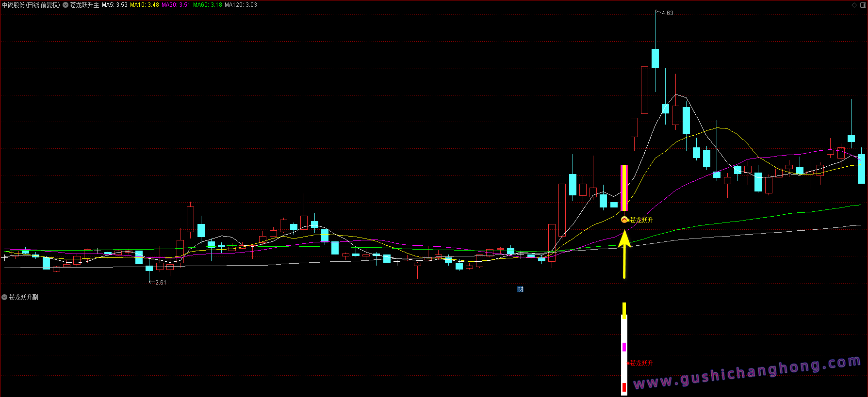Viewport: 868px width, 397px height.
Task: Click the 4.63 high price marker
Action: (x=667, y=13)
